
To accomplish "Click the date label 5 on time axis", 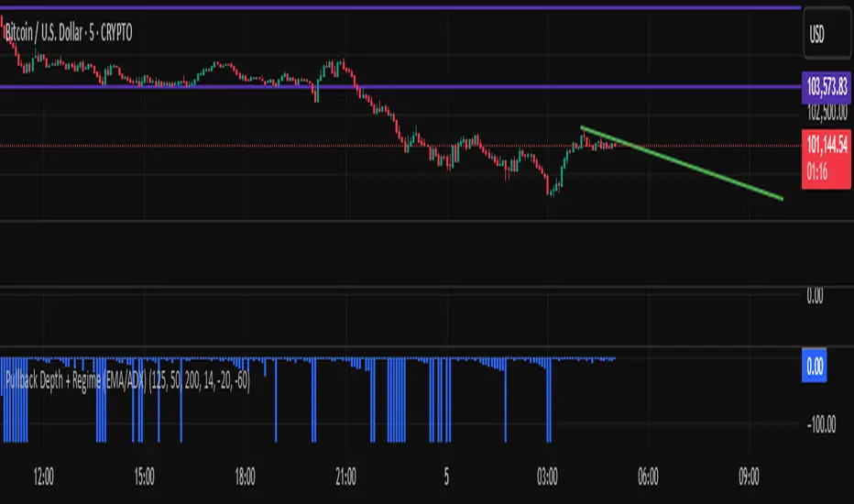I will pyautogui.click(x=446, y=477).
